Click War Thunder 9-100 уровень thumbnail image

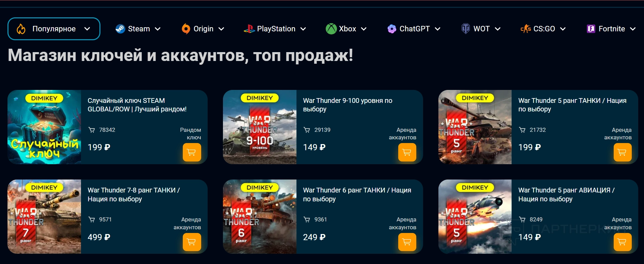[x=260, y=127]
